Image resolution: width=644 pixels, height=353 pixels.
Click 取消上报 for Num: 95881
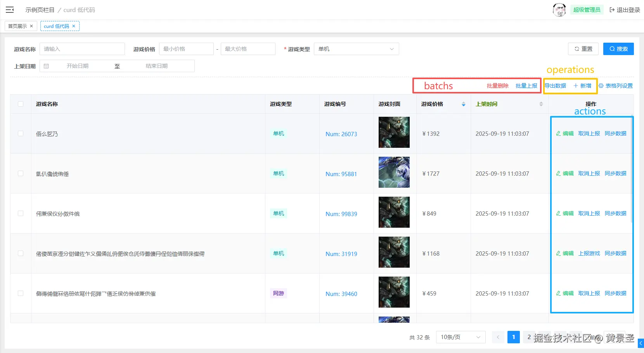coord(589,173)
